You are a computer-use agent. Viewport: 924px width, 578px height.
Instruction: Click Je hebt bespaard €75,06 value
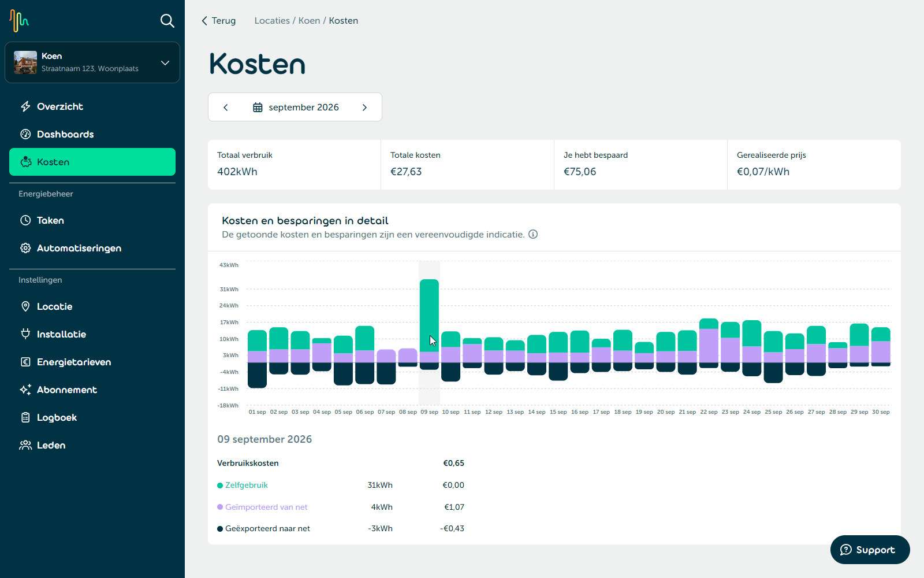(x=580, y=172)
